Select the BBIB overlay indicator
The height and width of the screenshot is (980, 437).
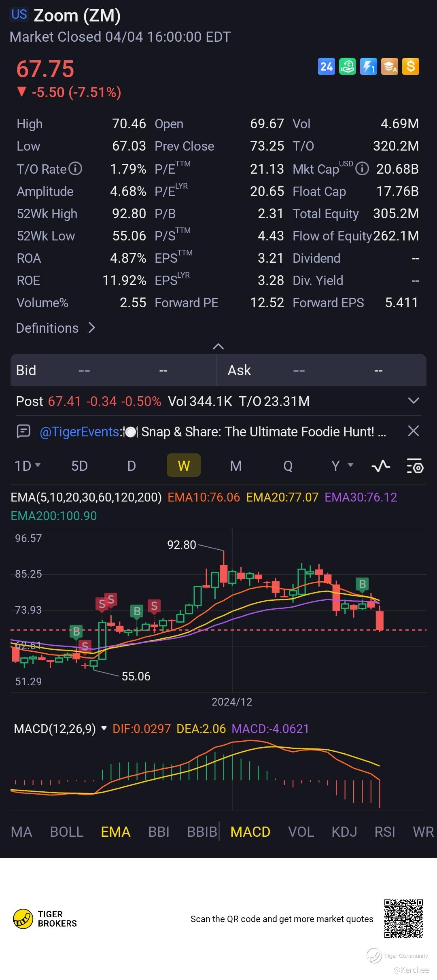[x=202, y=831]
